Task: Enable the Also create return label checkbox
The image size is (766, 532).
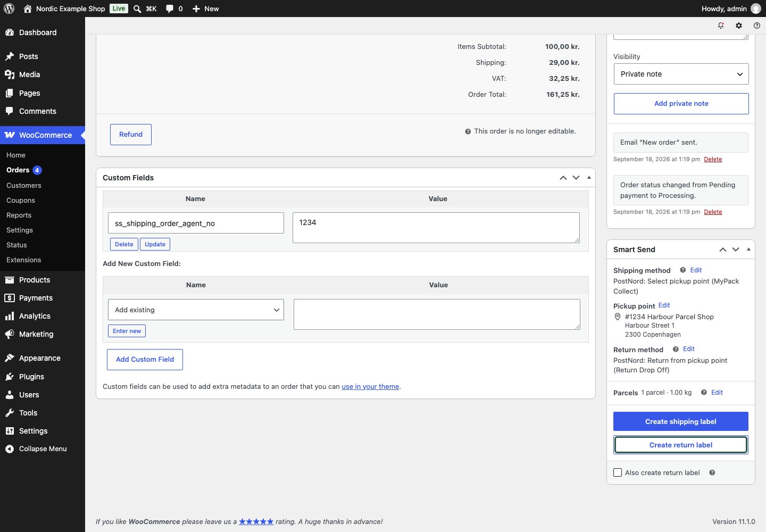Action: coord(618,472)
